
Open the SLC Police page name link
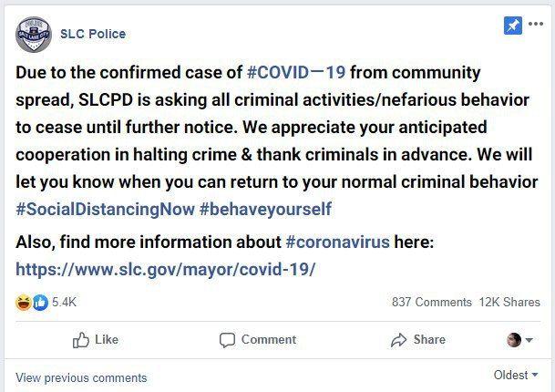tap(93, 34)
